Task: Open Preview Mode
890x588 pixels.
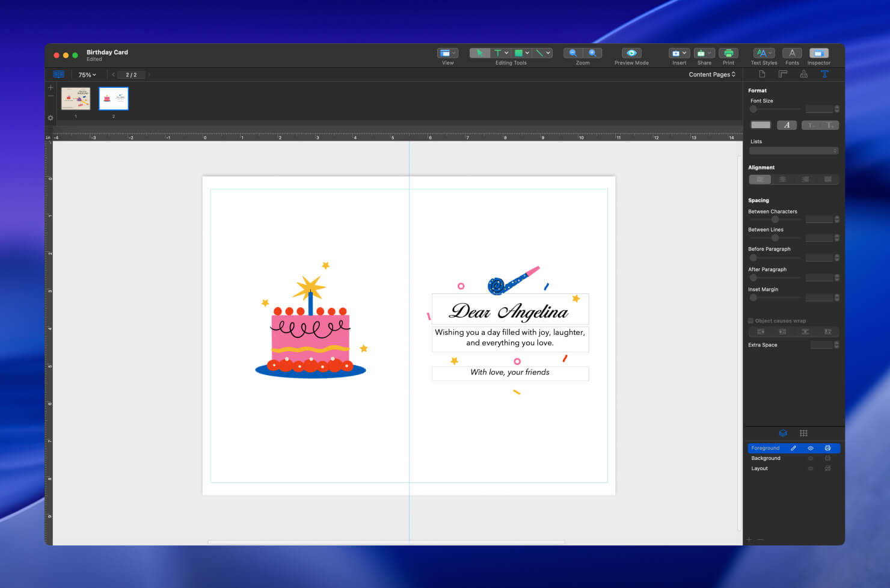Action: click(631, 53)
